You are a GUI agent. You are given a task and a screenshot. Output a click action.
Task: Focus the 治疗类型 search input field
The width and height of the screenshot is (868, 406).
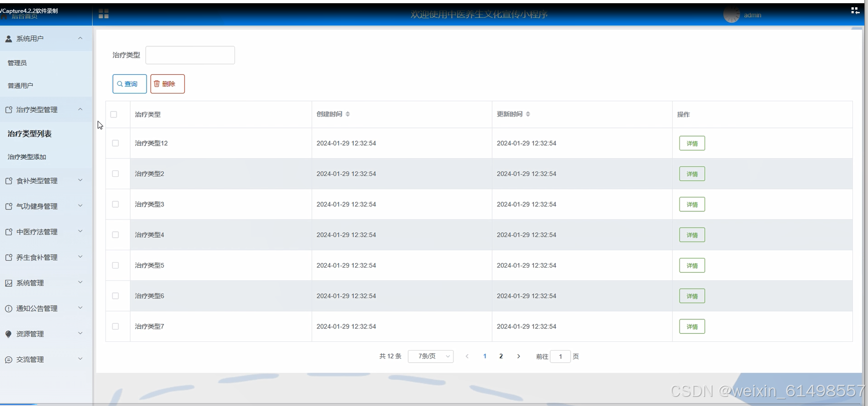(190, 55)
